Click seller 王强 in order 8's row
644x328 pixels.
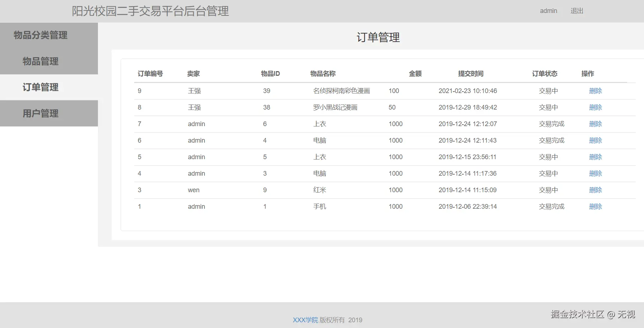[x=194, y=107]
